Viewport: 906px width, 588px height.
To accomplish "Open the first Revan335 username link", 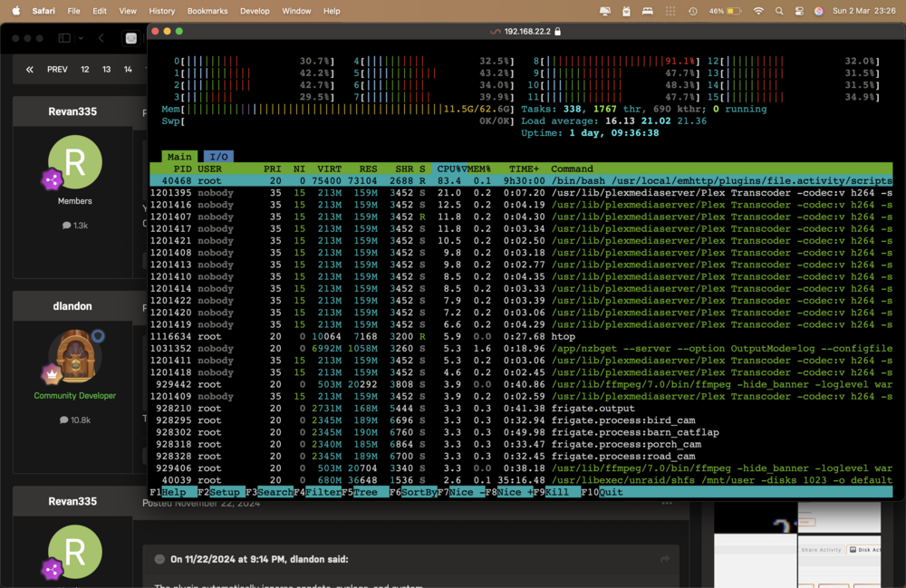I will click(x=72, y=111).
